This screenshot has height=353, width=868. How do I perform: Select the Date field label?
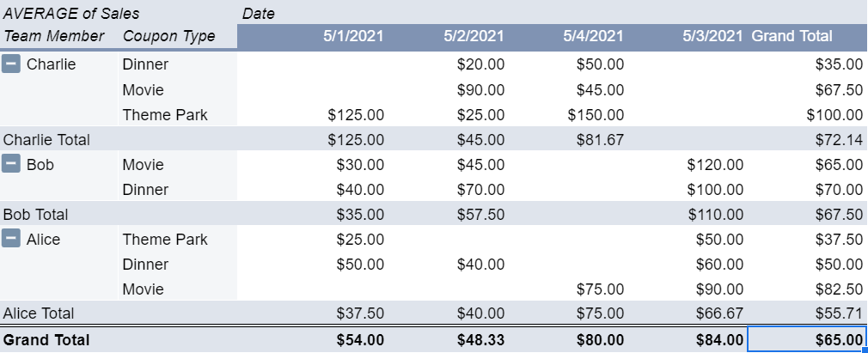(258, 13)
